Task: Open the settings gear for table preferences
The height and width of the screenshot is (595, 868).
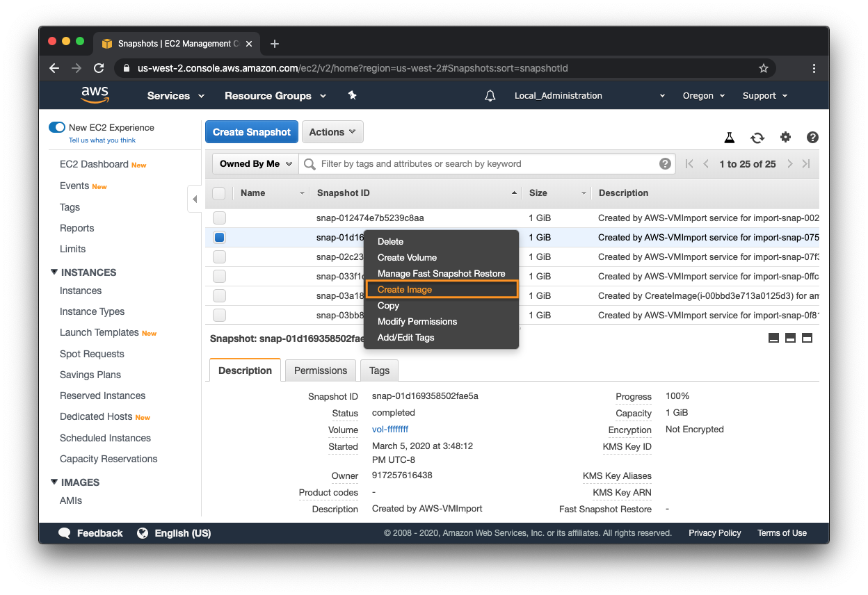Action: tap(785, 137)
